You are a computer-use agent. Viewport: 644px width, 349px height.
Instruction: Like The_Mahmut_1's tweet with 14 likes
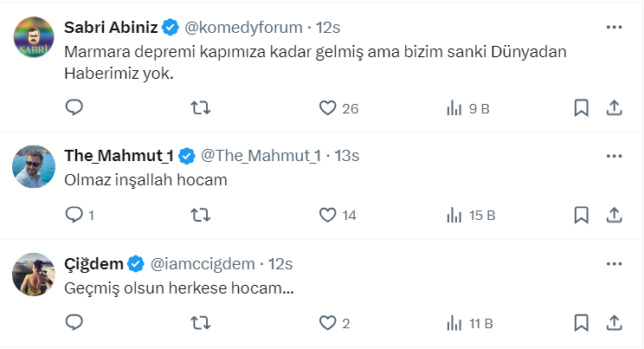click(327, 215)
